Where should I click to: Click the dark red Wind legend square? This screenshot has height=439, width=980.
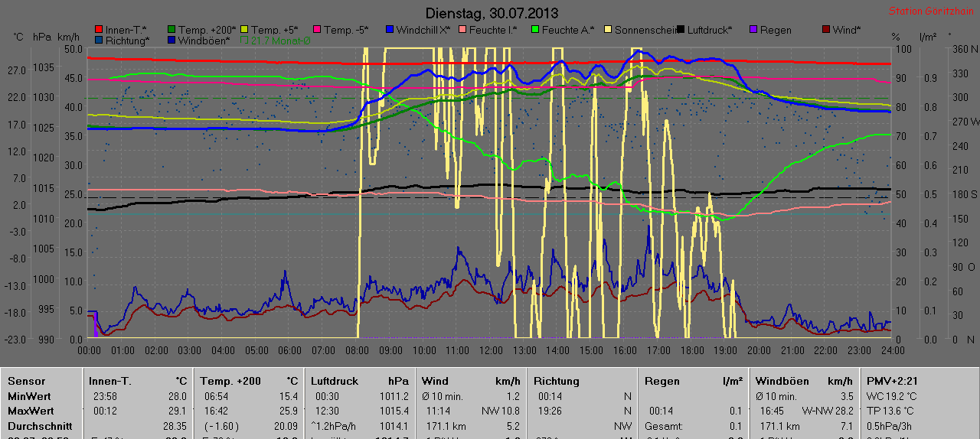tap(825, 30)
